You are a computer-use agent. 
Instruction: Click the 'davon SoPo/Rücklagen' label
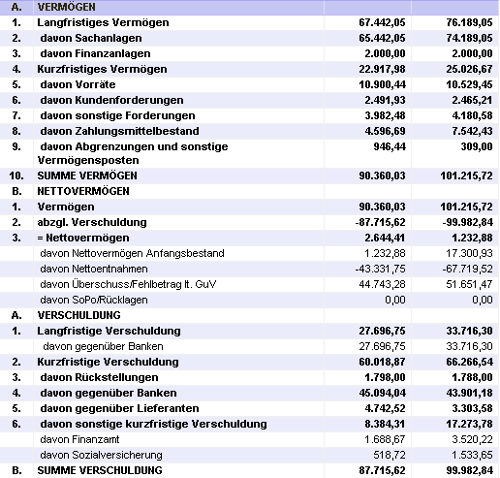94,300
